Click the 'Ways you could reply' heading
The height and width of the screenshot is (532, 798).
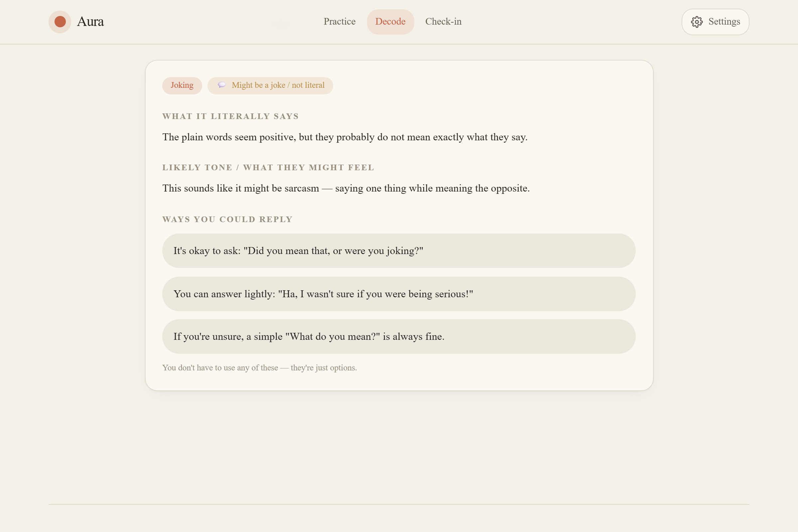tap(227, 219)
